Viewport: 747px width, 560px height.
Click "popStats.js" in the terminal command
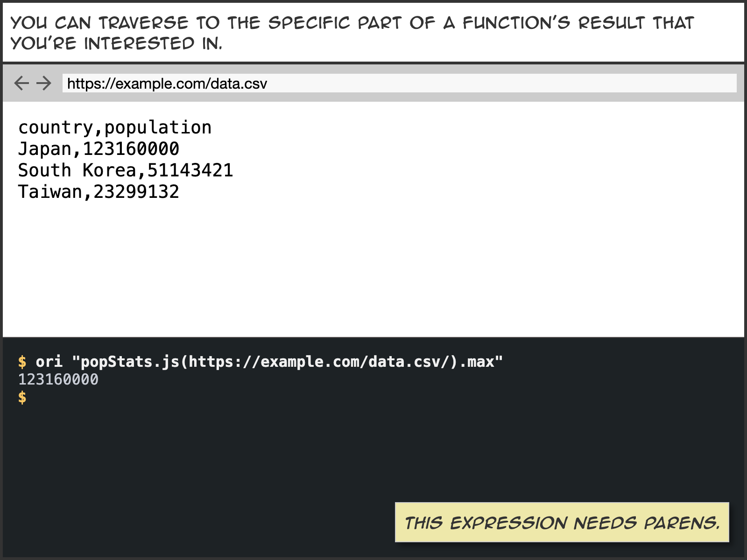[x=130, y=362]
